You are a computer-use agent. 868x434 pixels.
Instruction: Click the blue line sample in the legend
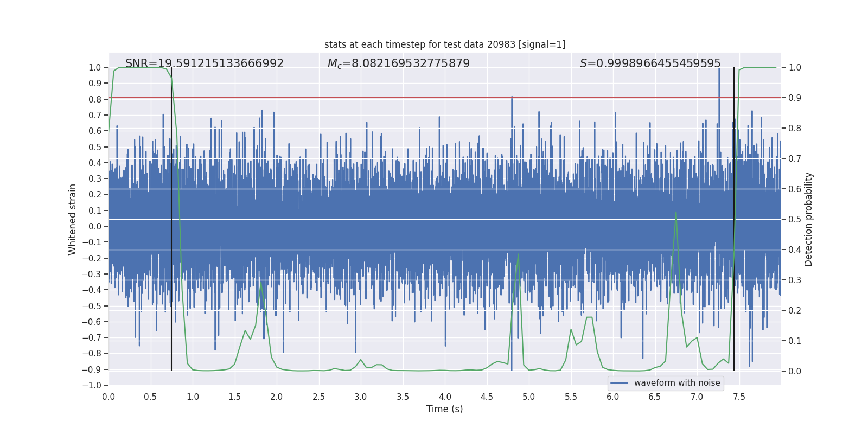620,383
